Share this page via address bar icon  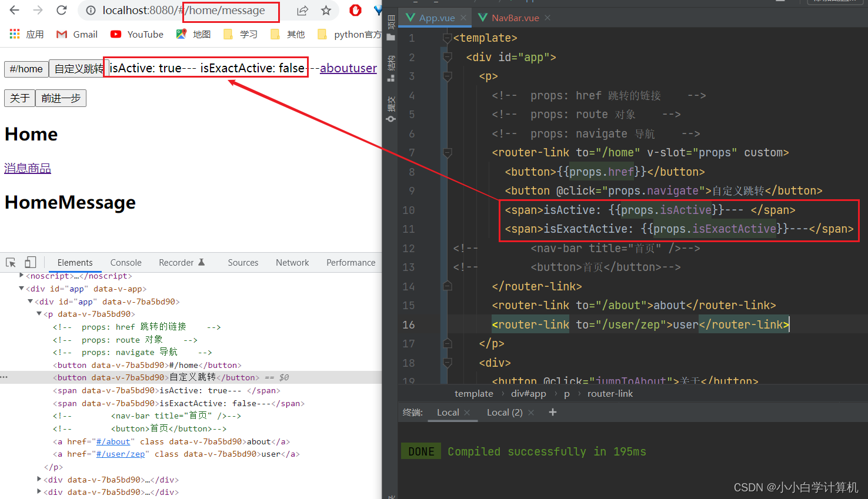coord(302,11)
